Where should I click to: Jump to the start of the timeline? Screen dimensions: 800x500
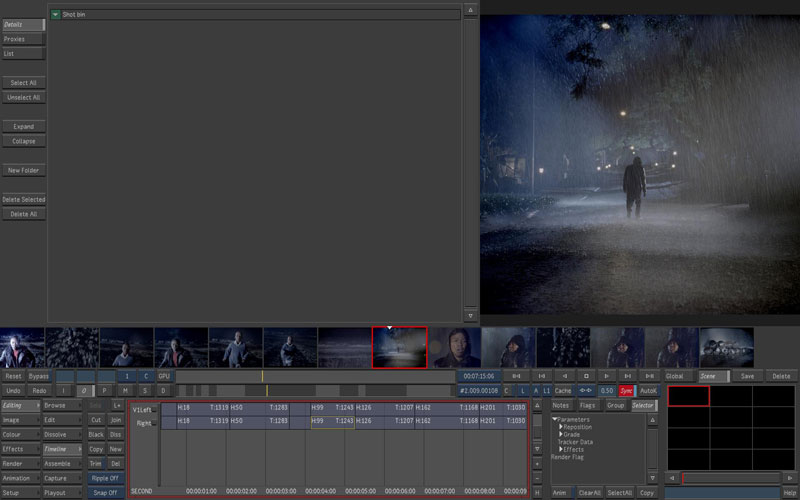(516, 376)
